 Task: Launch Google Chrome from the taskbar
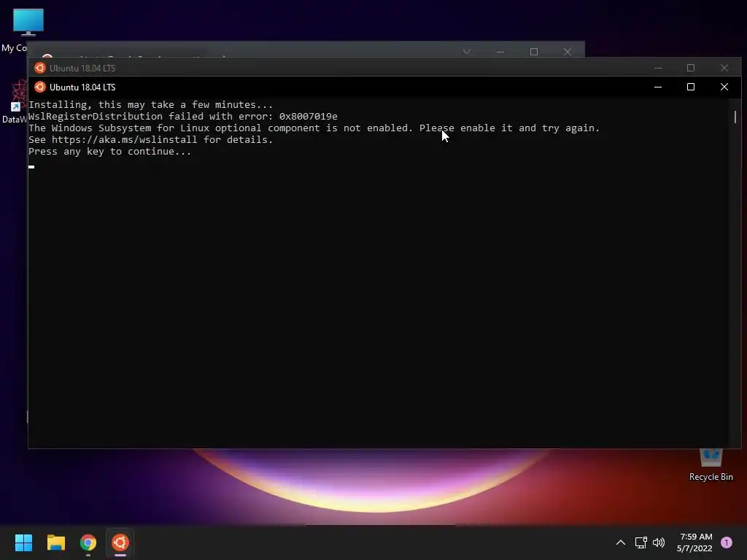coord(88,542)
